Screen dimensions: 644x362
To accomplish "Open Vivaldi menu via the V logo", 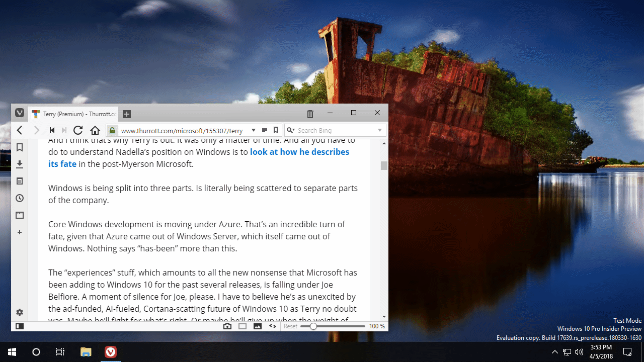I will tap(20, 113).
